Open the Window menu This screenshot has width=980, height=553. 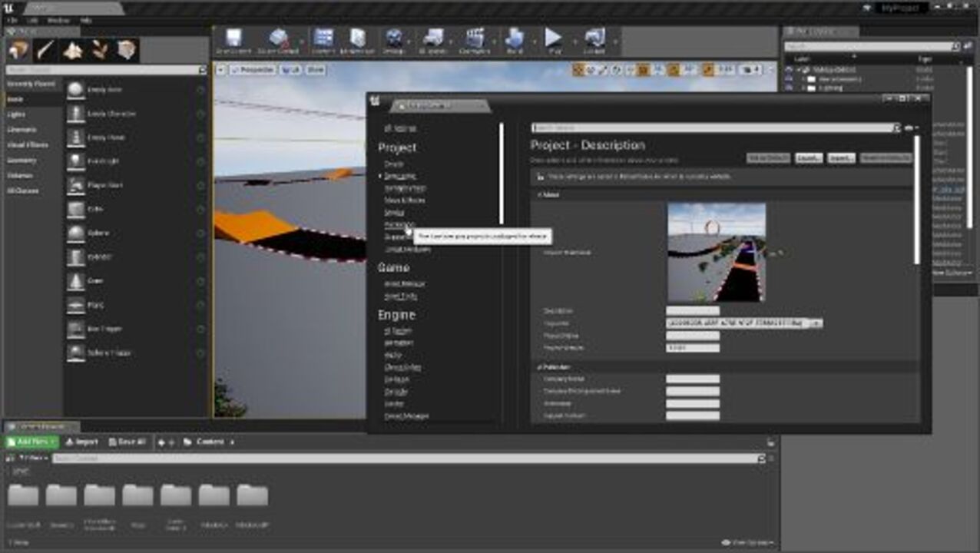click(x=58, y=20)
